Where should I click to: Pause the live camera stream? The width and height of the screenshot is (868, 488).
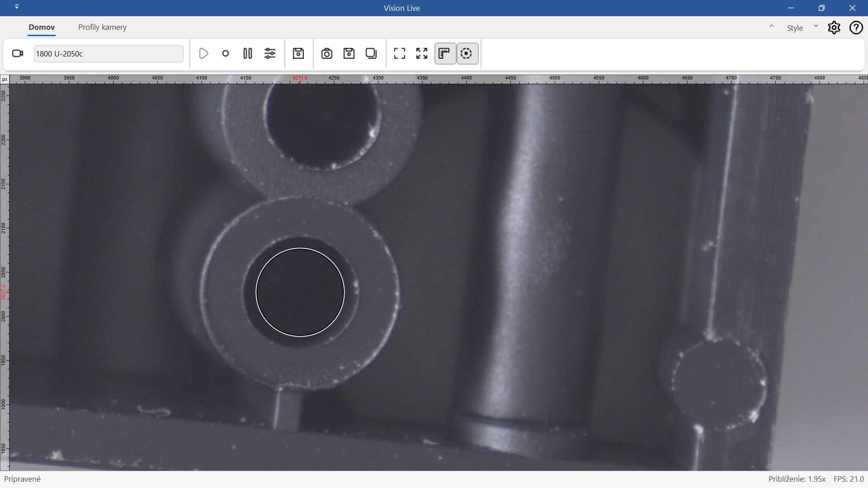pyautogui.click(x=247, y=53)
